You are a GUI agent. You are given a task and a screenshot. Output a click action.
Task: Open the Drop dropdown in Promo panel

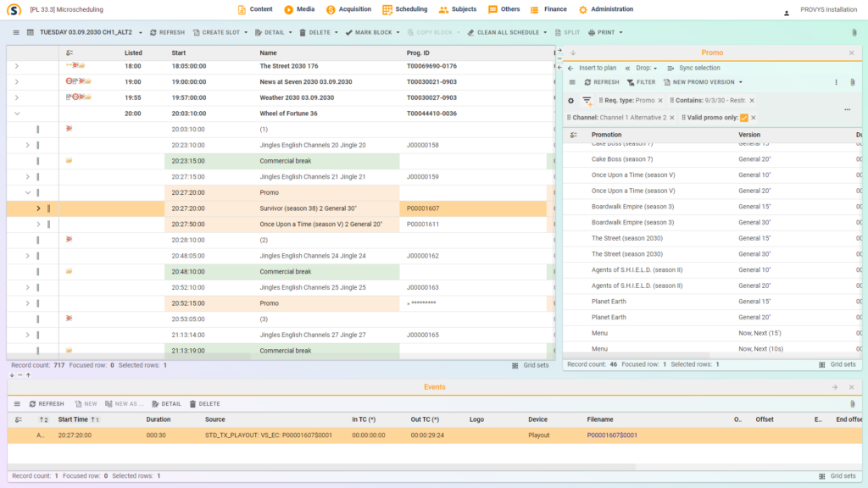tap(646, 68)
